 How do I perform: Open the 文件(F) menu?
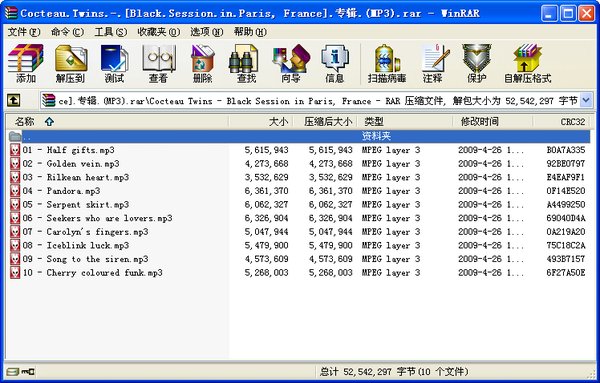point(24,32)
